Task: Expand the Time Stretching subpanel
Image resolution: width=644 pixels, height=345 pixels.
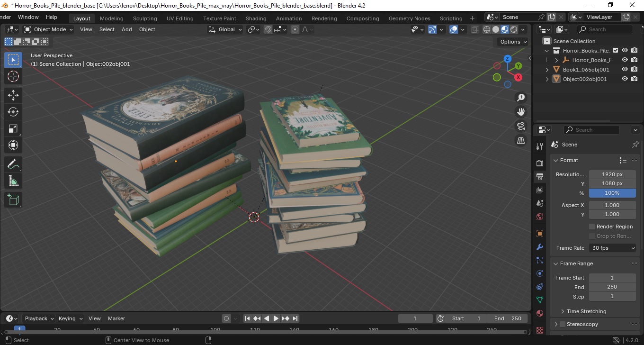Action: [563, 311]
